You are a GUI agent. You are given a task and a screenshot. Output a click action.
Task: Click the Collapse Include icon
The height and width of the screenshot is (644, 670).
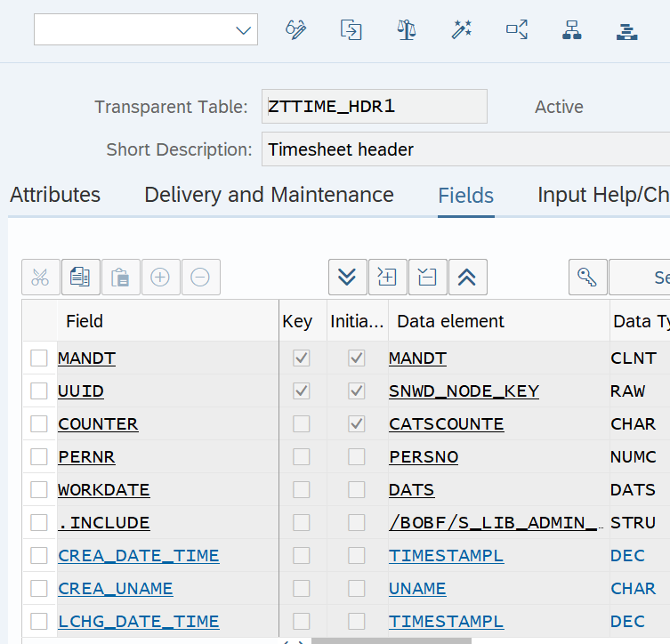coord(427,278)
